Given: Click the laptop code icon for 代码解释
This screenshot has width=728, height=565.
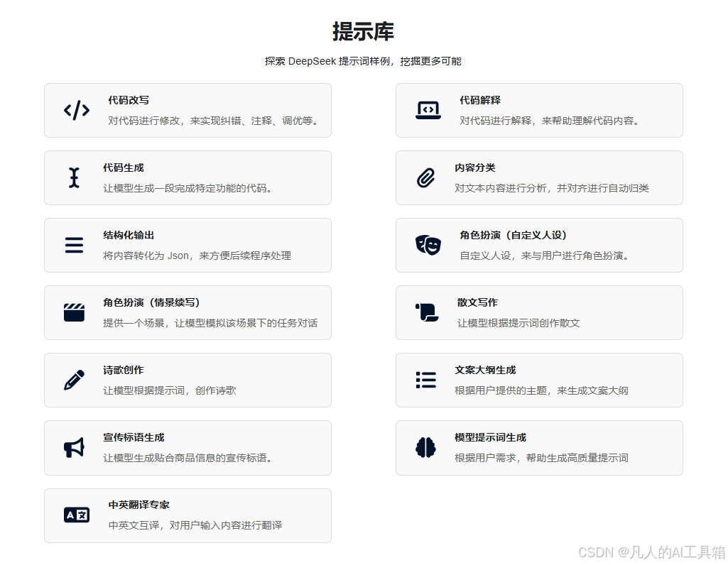Looking at the screenshot, I should coord(428,111).
